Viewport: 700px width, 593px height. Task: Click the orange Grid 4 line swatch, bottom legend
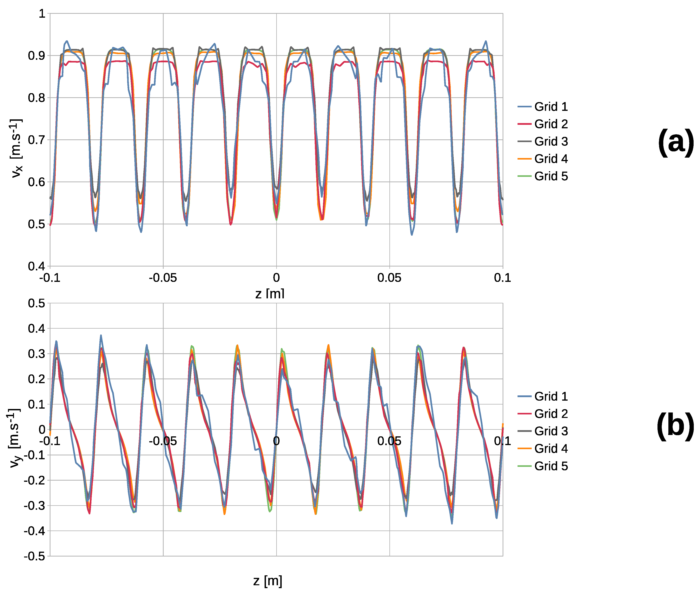pos(524,448)
